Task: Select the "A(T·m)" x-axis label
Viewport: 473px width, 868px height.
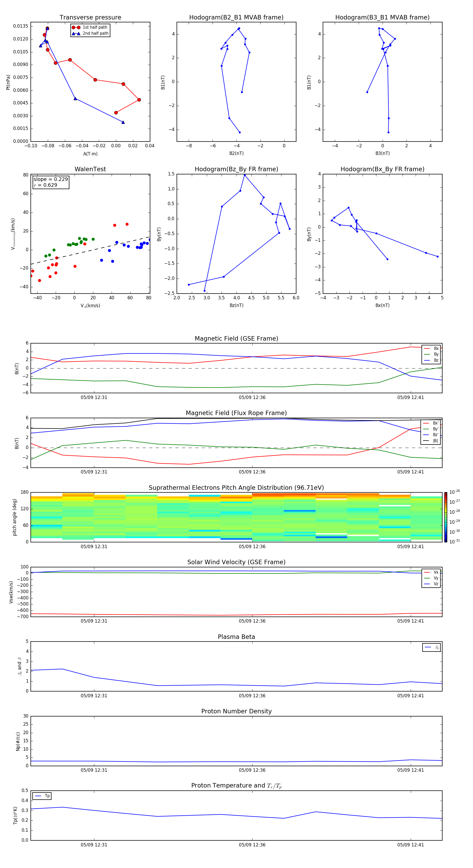Action: click(90, 154)
